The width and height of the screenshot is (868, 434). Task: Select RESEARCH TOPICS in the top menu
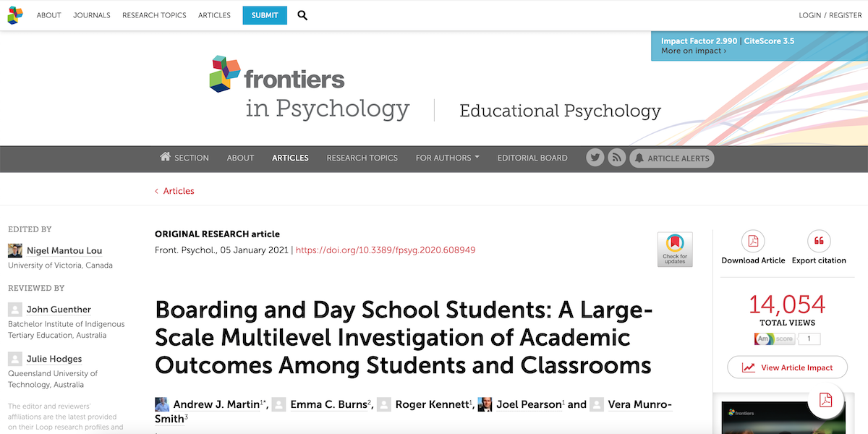tap(154, 14)
